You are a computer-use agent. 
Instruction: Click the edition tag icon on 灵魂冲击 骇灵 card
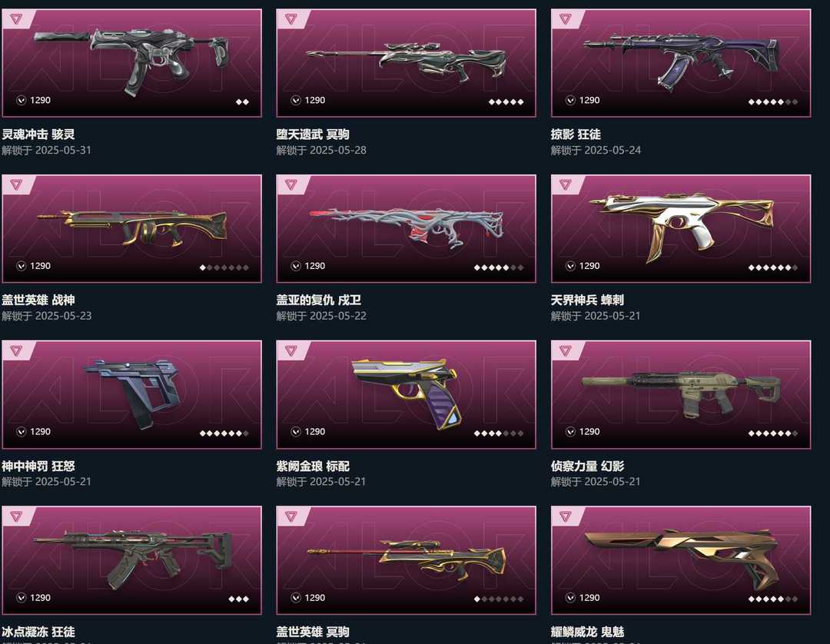click(16, 19)
